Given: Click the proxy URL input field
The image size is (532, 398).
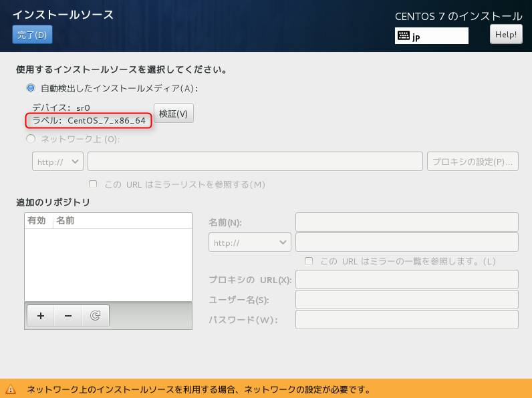Looking at the screenshot, I should click(406, 279).
